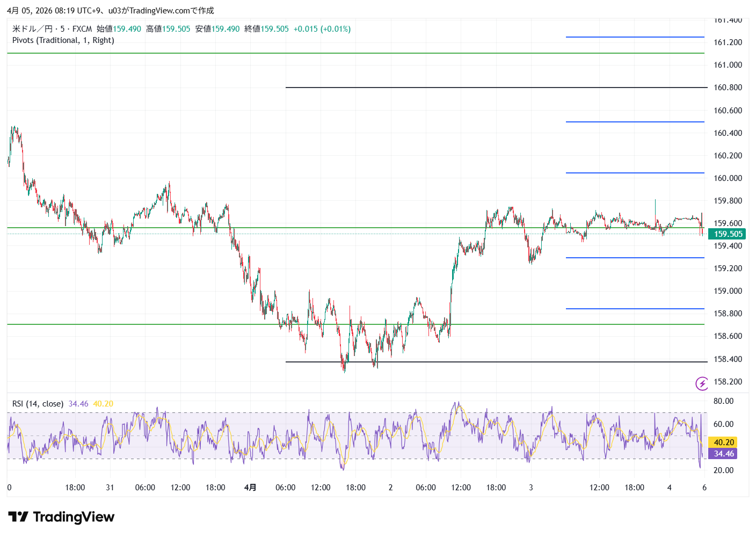The width and height of the screenshot is (756, 537).
Task: Click the 高値 159.505 high value in header
Action: point(168,29)
